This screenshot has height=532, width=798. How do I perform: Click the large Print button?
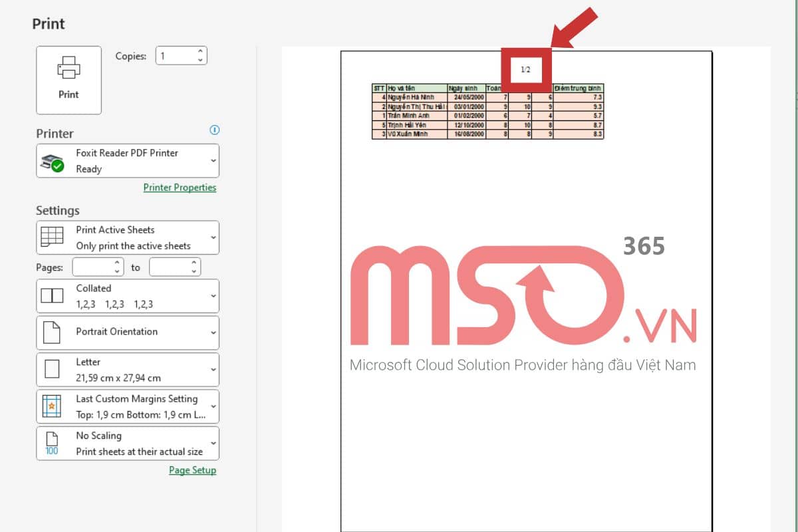pyautogui.click(x=68, y=80)
